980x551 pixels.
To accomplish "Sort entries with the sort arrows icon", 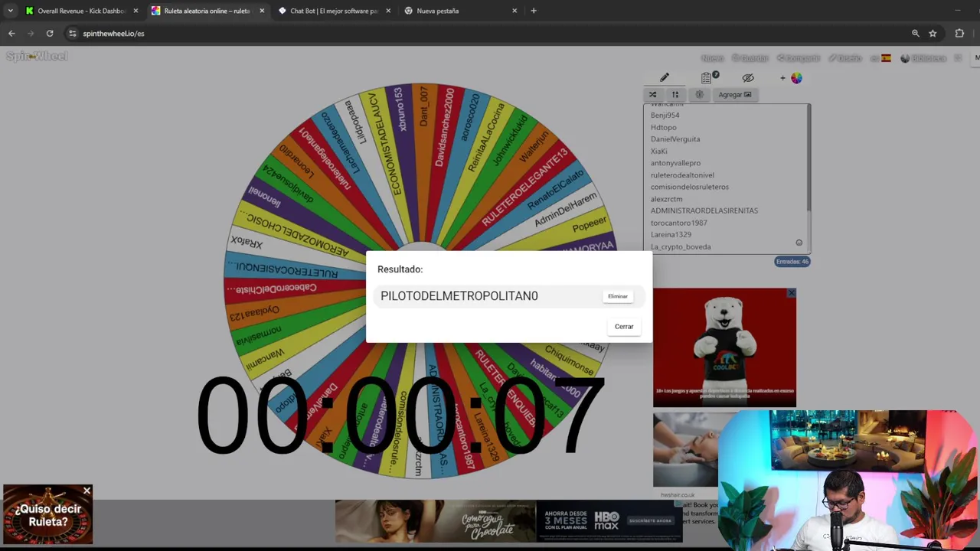I will coord(675,95).
